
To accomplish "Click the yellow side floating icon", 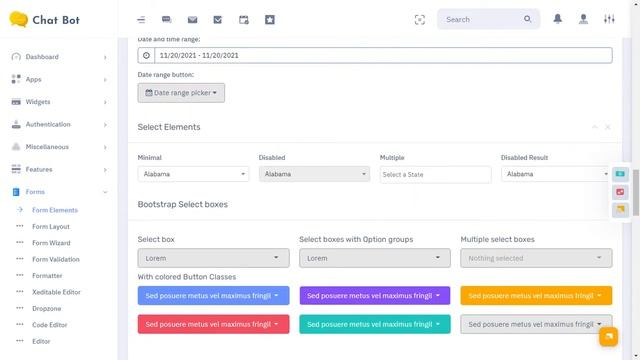I will tap(620, 210).
